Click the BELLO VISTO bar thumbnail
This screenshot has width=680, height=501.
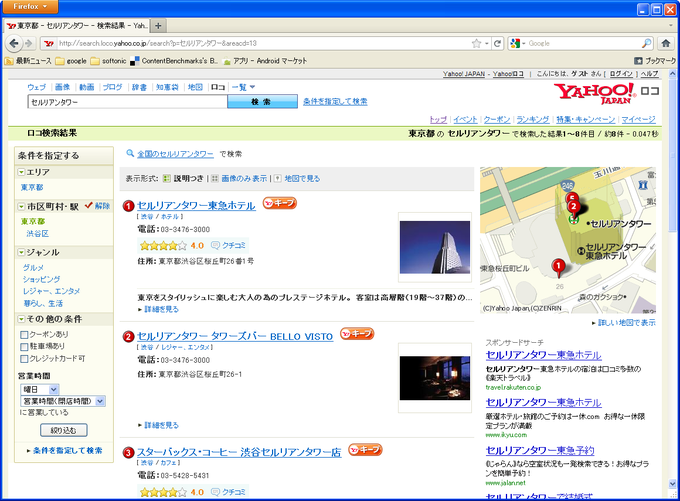(x=435, y=378)
